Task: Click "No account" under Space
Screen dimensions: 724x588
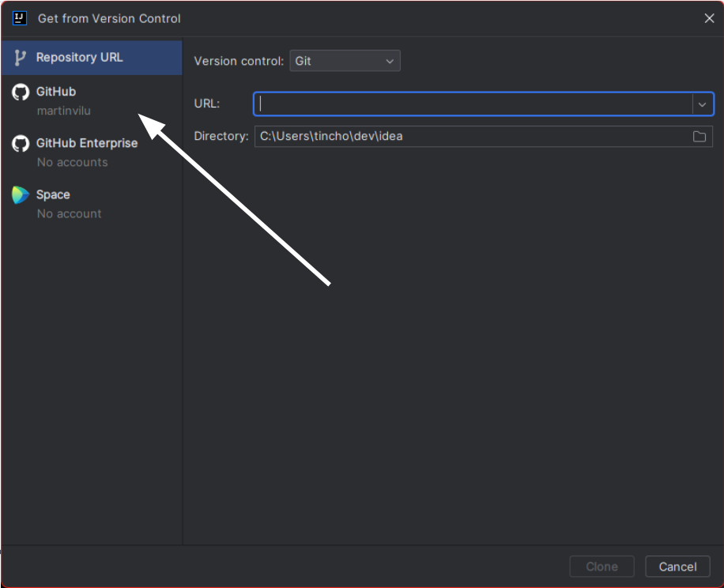Action: tap(69, 214)
